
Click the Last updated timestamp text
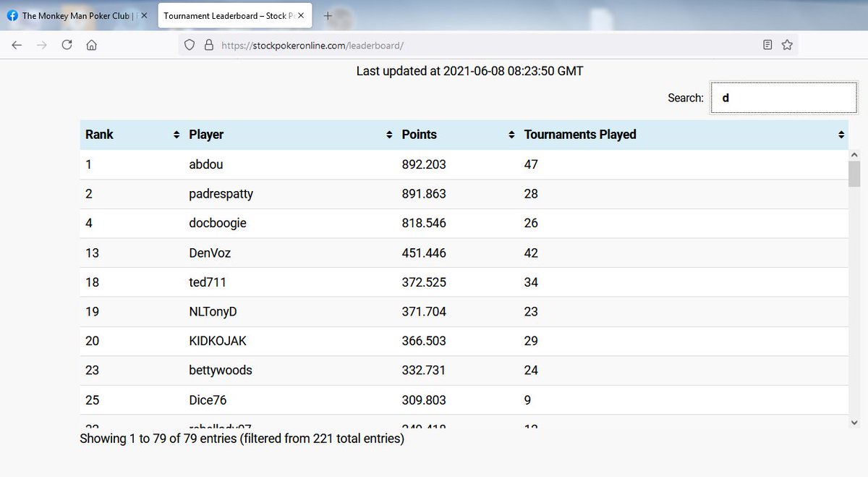point(469,71)
